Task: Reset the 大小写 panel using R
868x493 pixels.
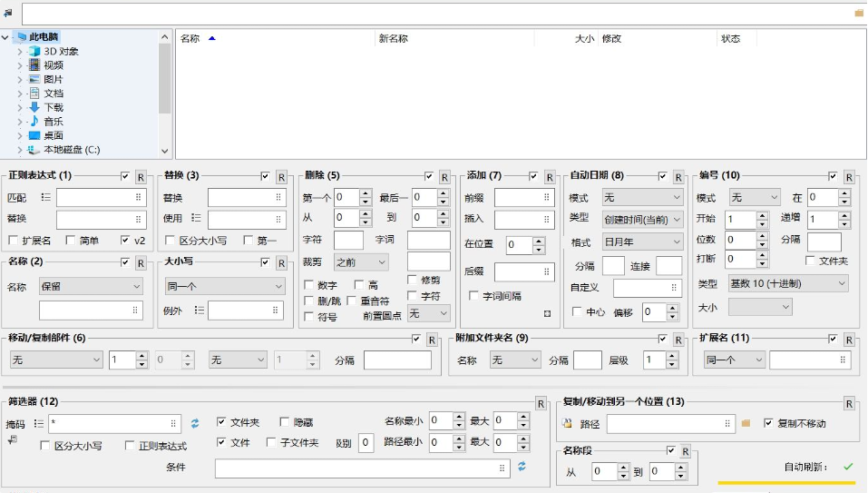Action: [281, 263]
